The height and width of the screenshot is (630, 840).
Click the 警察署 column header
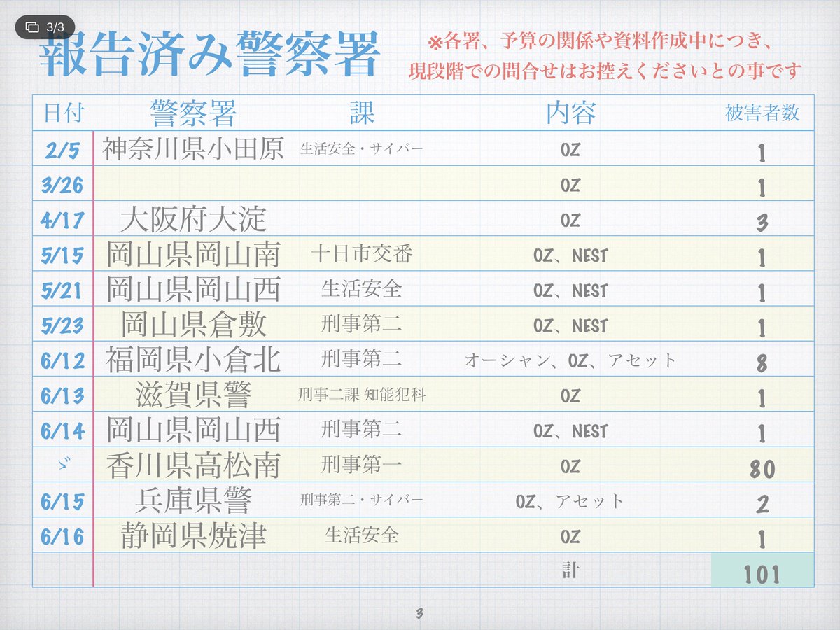pyautogui.click(x=194, y=113)
